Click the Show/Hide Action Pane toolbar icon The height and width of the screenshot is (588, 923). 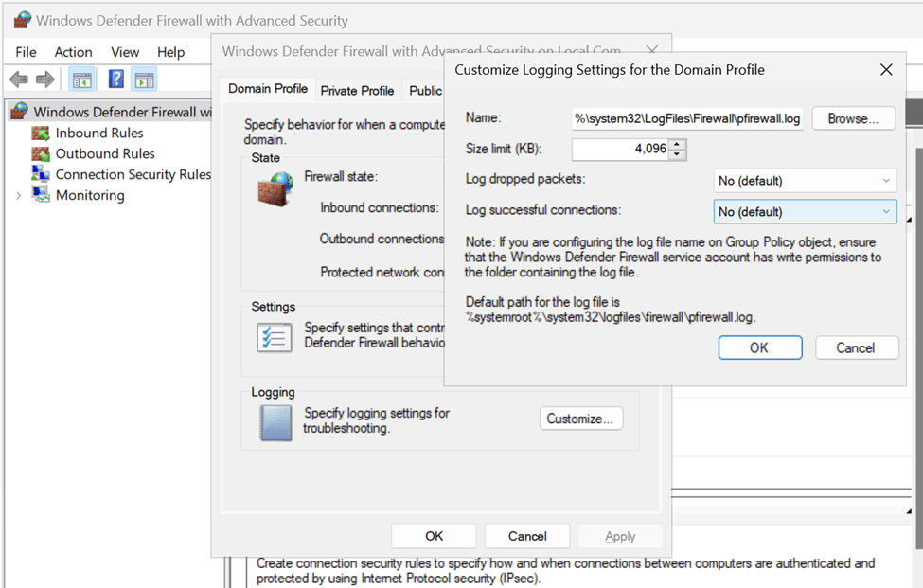coord(143,79)
